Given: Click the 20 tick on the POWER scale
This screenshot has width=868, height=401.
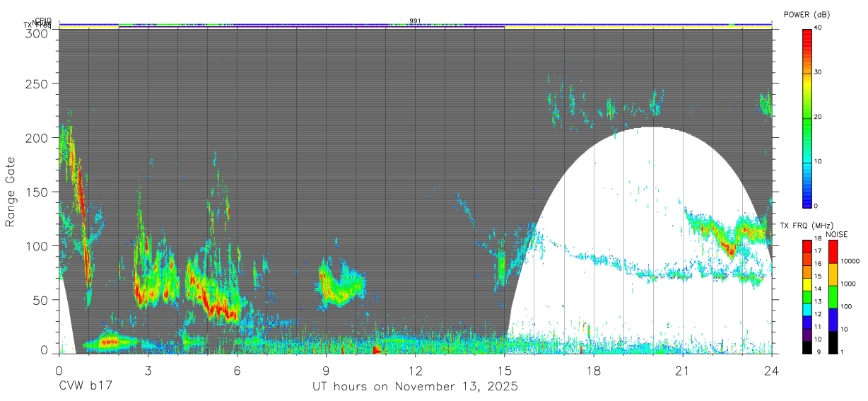Looking at the screenshot, I should [818, 117].
